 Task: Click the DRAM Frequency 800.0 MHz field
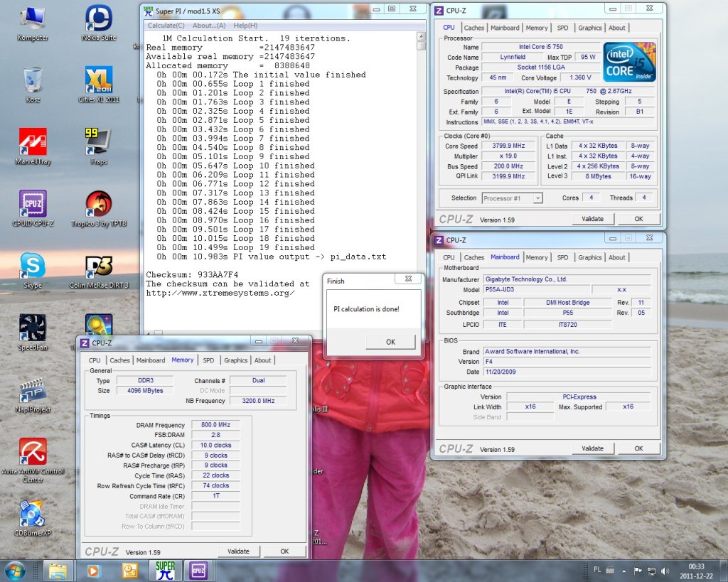[215, 425]
